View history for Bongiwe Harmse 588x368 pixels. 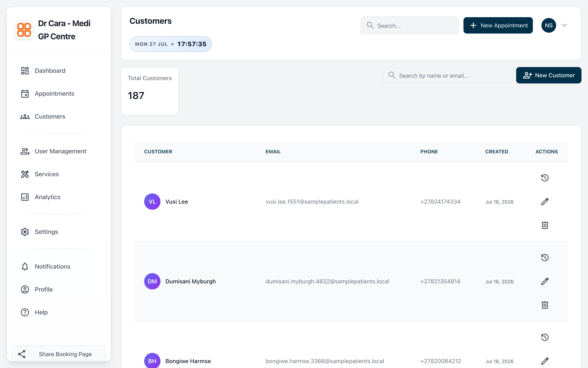click(545, 337)
